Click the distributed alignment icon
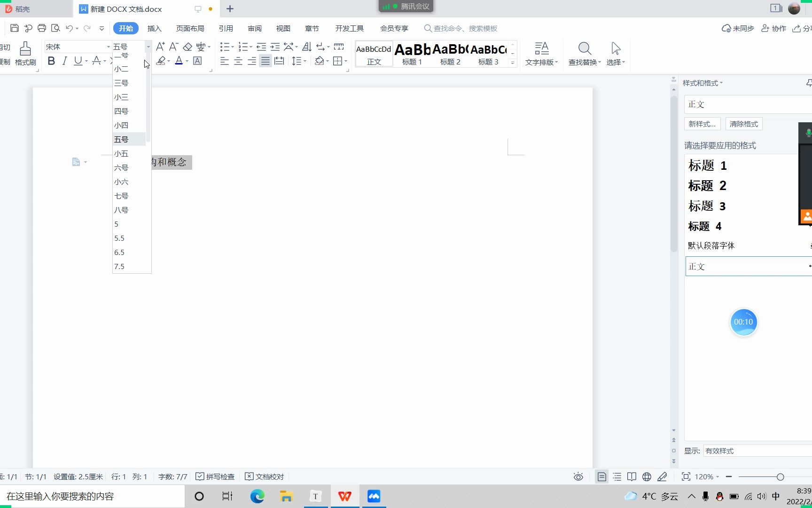The image size is (812, 508). tap(279, 61)
